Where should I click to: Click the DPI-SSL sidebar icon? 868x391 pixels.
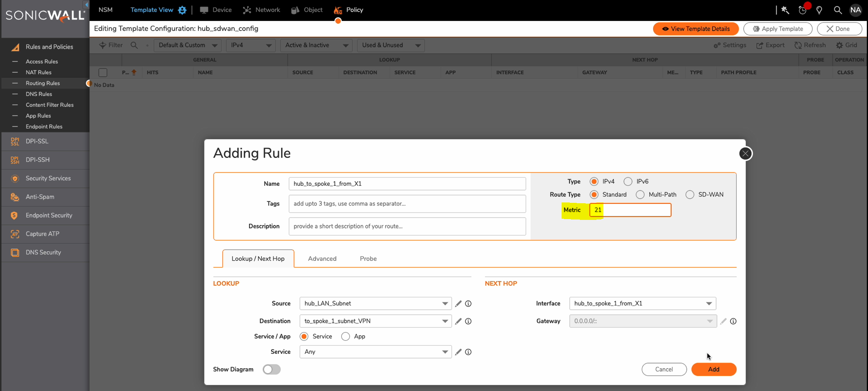[15, 142]
